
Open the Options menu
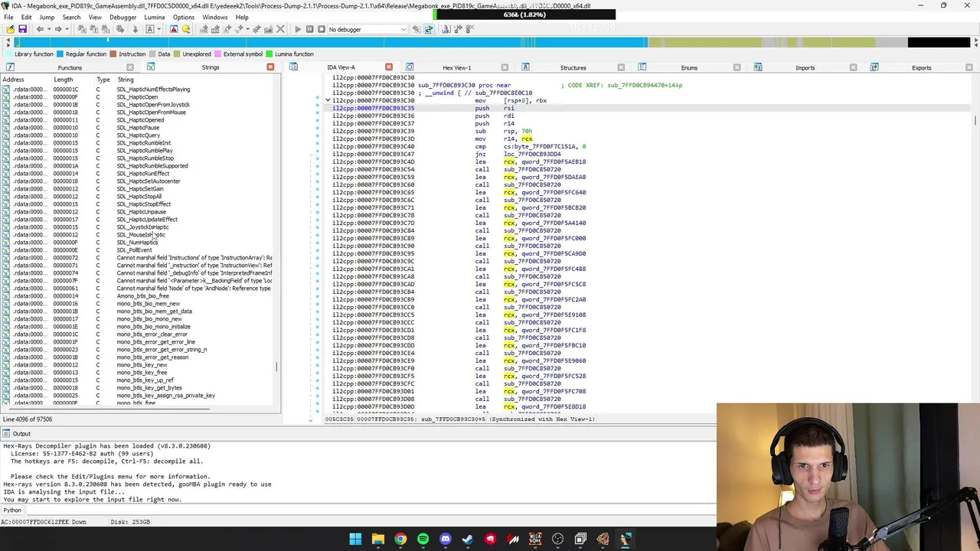tap(184, 17)
